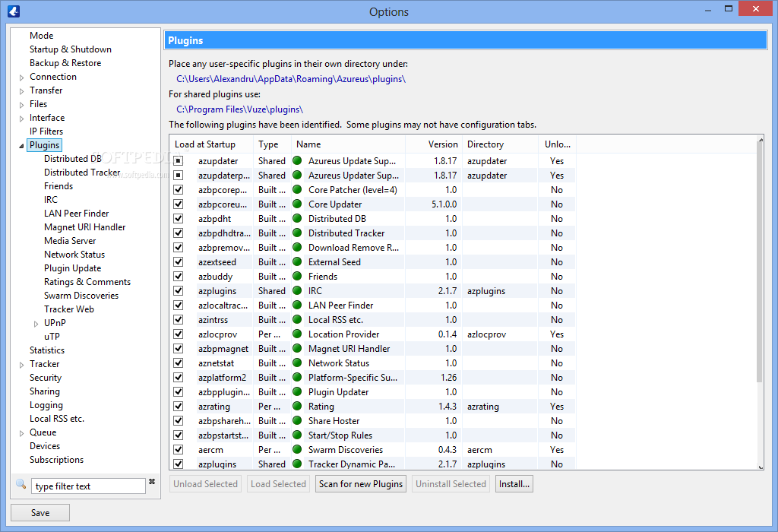
Task: Uncheck aercm load at startup
Action: 179,450
